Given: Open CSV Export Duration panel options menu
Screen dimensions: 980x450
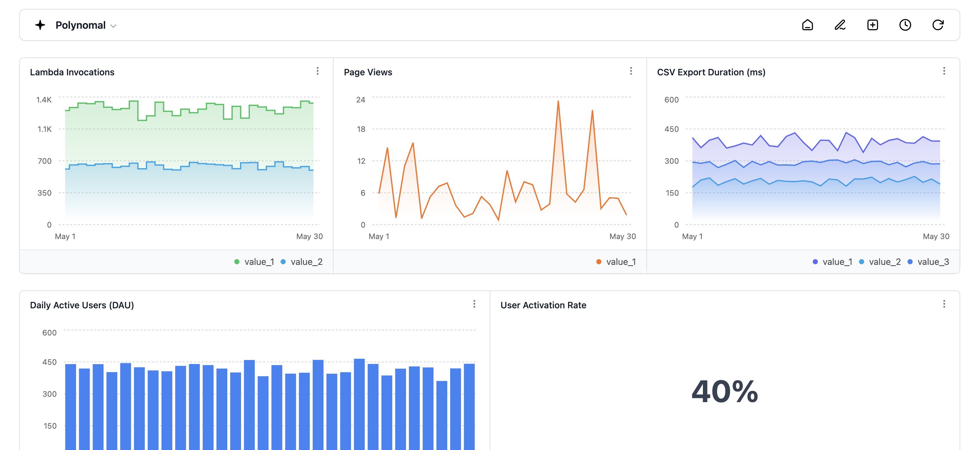Looking at the screenshot, I should click(944, 71).
